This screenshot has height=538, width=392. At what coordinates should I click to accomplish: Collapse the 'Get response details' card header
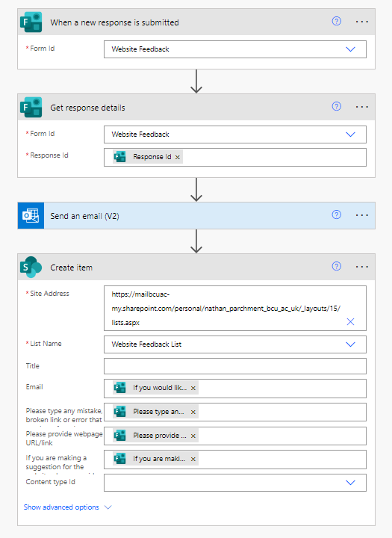(x=196, y=107)
